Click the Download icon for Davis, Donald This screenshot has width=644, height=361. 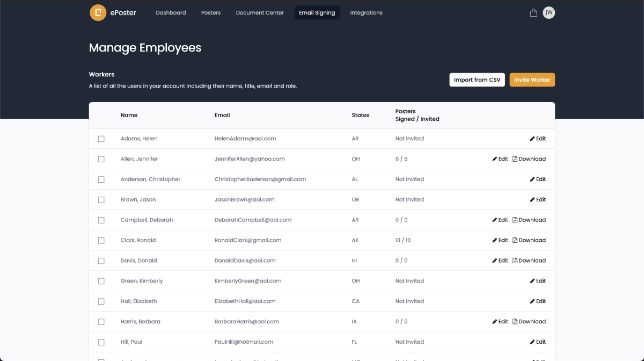(516, 261)
